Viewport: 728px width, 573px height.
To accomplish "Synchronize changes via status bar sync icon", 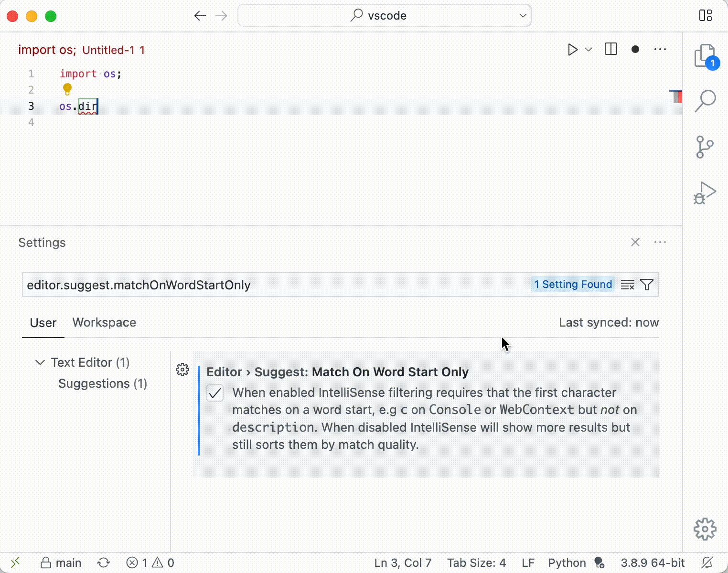I will click(x=104, y=563).
